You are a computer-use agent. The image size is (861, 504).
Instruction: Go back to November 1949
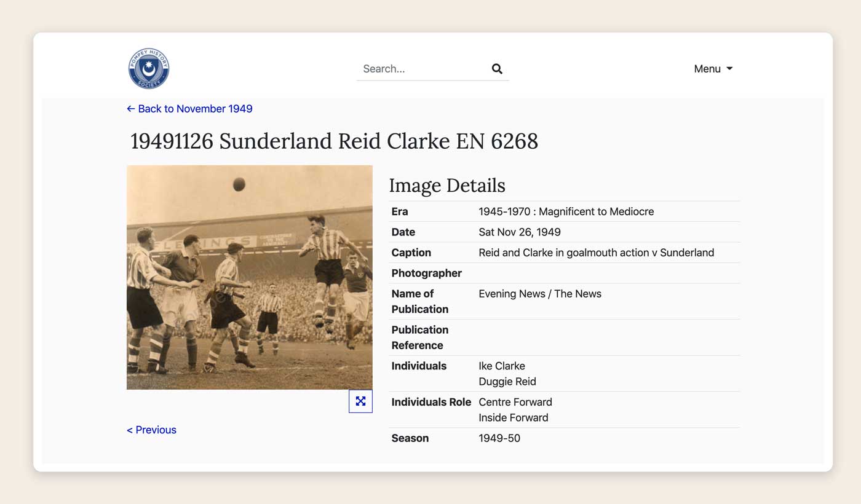(189, 109)
